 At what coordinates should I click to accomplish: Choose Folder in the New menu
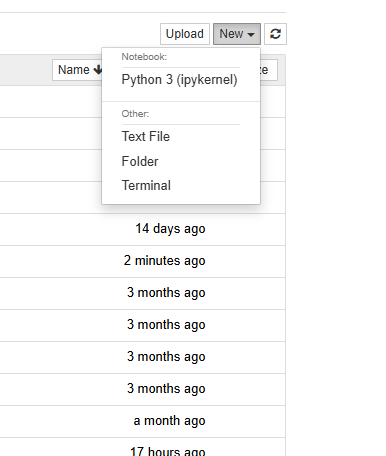(x=140, y=161)
